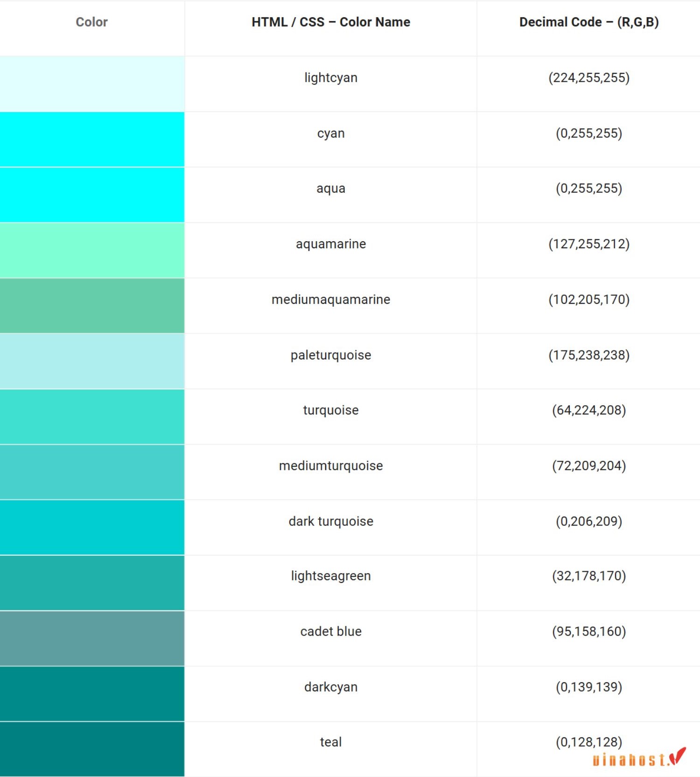The height and width of the screenshot is (777, 700).
Task: Click the lightcyan color swatch
Action: (92, 84)
